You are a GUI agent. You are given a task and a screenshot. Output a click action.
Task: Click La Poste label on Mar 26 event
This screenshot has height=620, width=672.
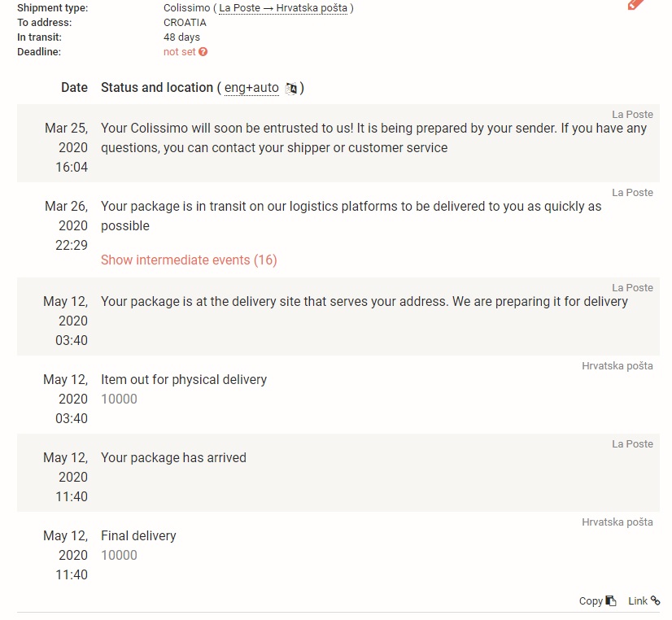click(632, 193)
